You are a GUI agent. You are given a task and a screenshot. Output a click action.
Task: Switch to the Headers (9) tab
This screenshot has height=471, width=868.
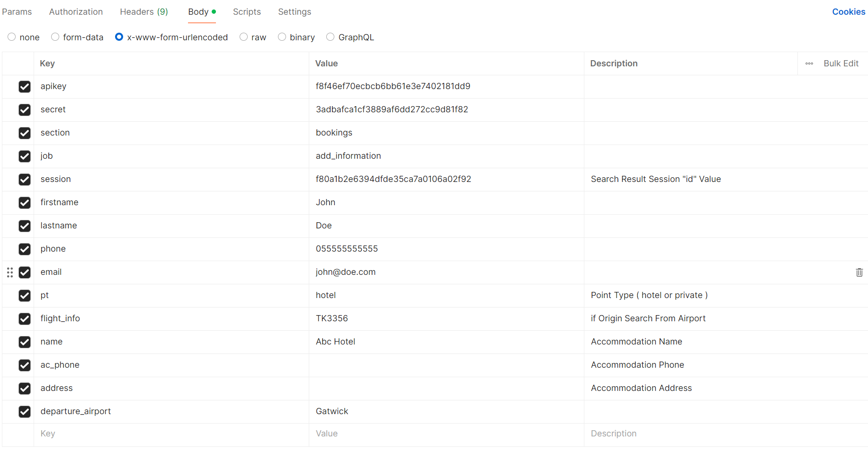point(144,12)
